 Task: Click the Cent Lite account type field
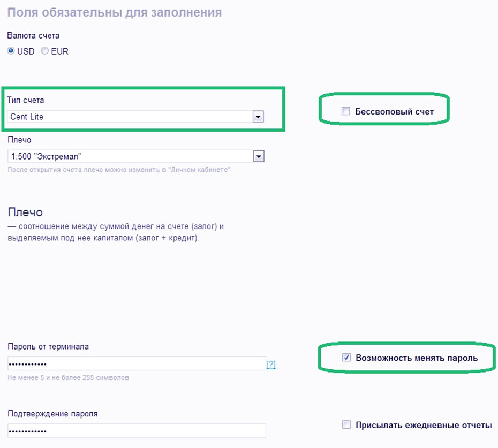(129, 117)
